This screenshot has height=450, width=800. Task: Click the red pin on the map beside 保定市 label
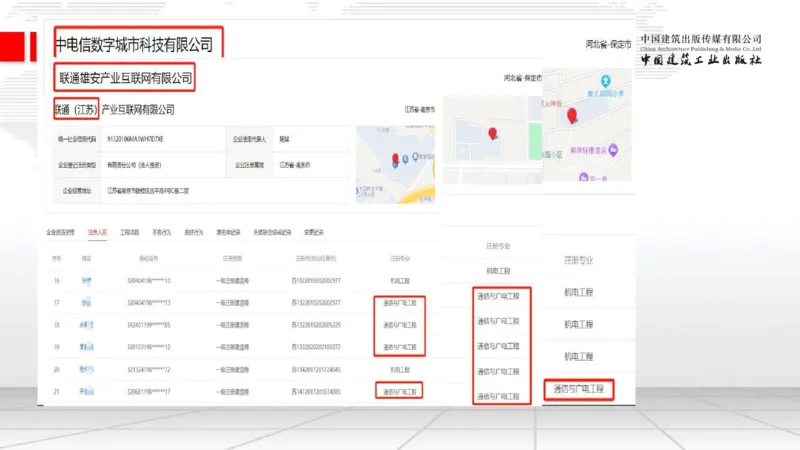point(572,116)
